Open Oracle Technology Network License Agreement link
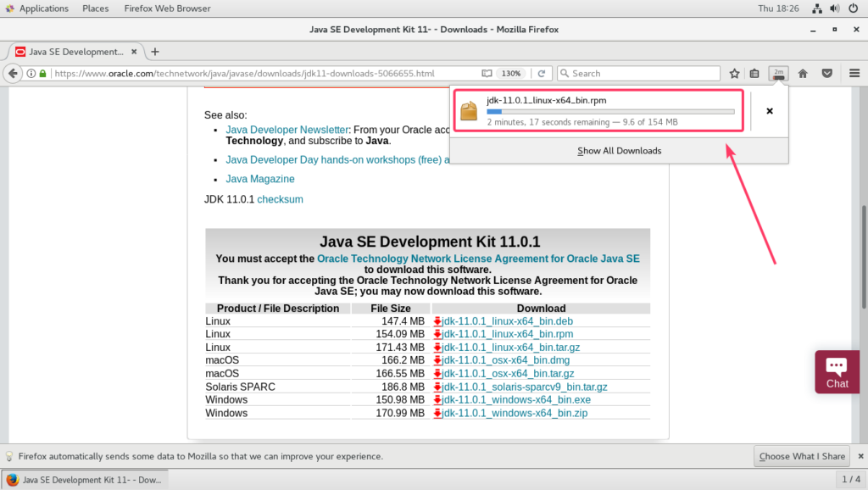868x490 pixels. (478, 259)
